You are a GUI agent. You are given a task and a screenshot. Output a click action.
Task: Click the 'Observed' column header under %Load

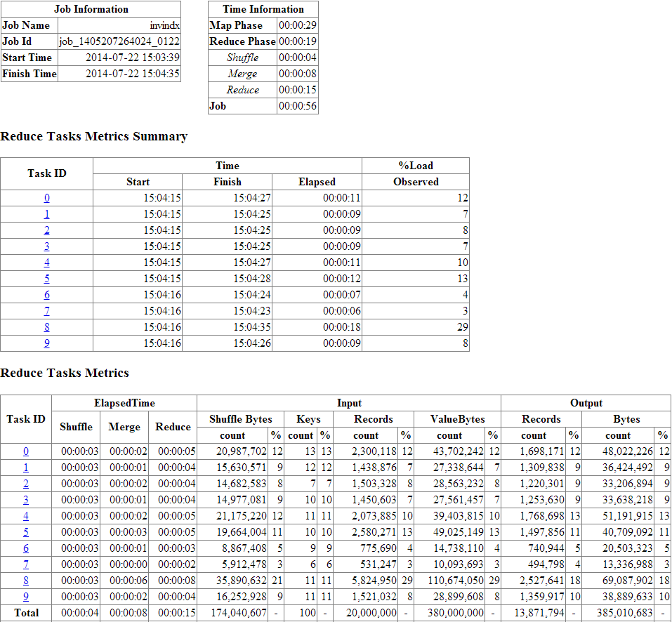[x=416, y=182]
